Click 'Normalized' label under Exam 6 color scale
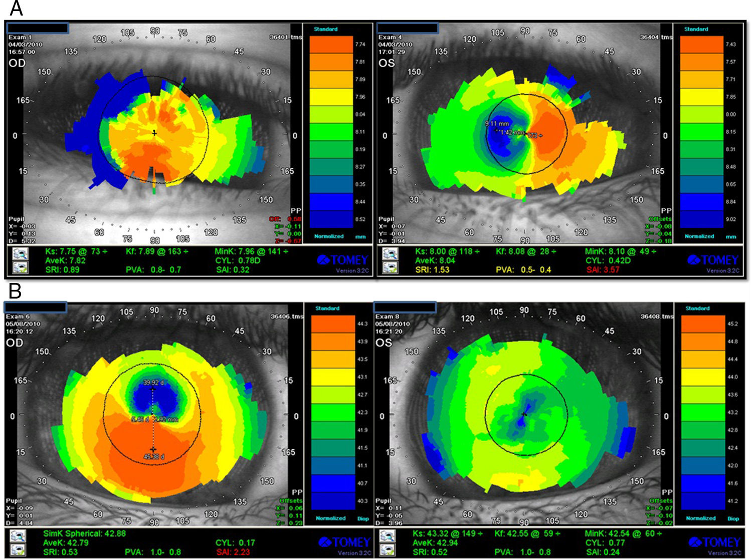Image resolution: width=751 pixels, height=560 pixels. tap(330, 518)
